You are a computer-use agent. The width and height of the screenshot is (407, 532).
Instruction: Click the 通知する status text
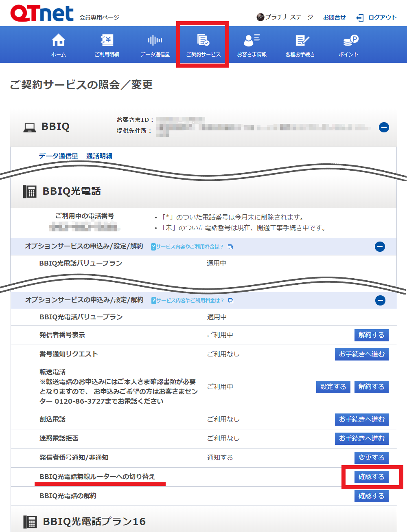[x=220, y=457]
